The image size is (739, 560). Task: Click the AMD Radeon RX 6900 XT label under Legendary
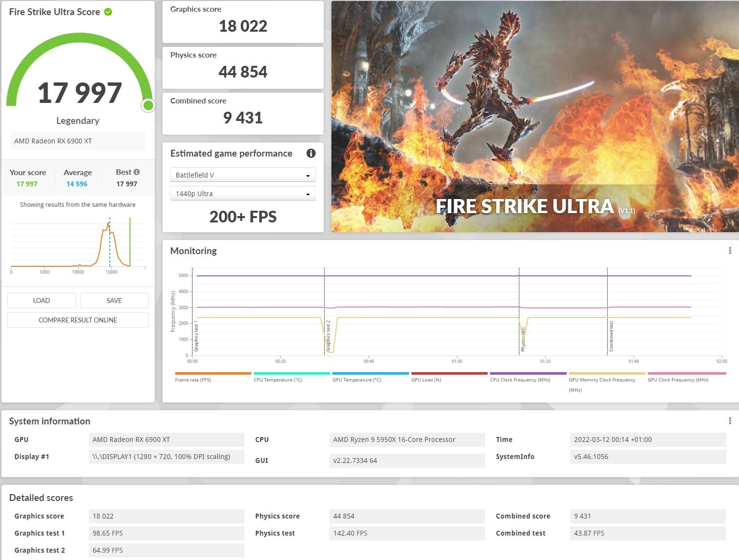(78, 141)
